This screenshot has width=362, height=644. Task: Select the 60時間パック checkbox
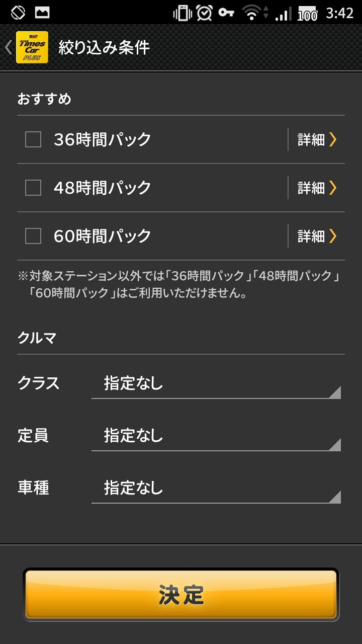(33, 236)
